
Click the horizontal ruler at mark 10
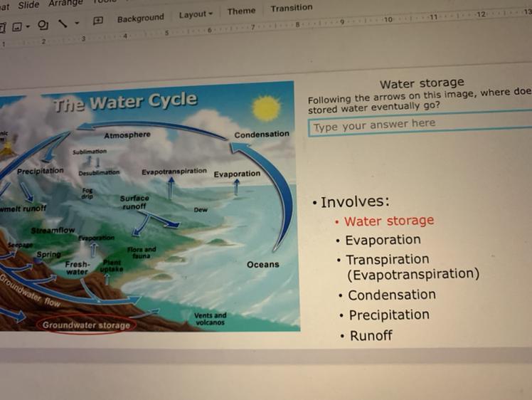[388, 19]
